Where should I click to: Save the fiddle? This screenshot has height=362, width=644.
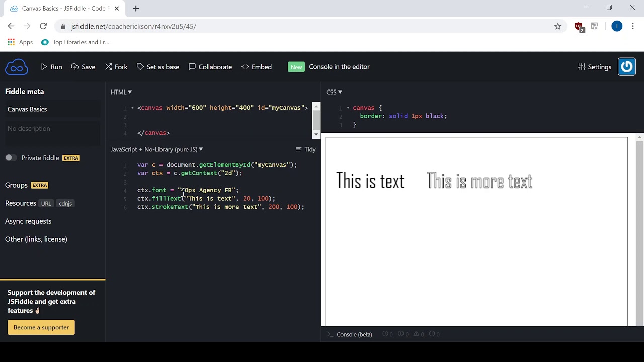[x=83, y=67]
